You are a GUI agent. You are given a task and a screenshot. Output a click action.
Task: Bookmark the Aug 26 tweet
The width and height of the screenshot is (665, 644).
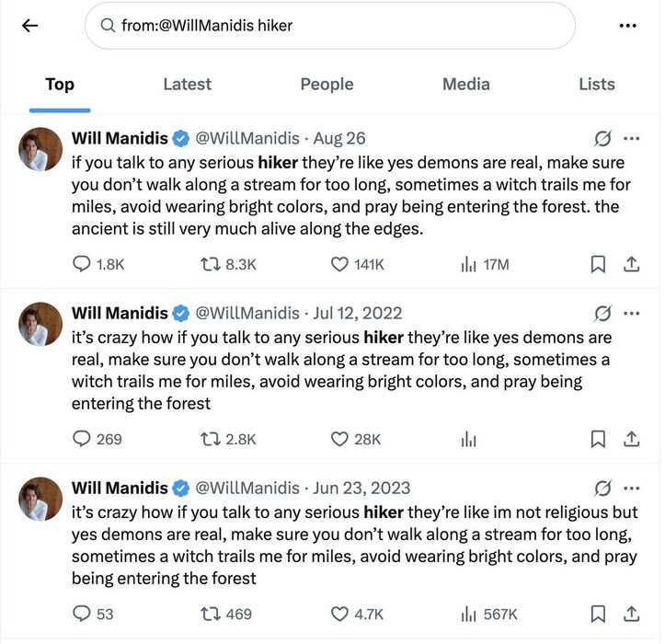coord(598,264)
